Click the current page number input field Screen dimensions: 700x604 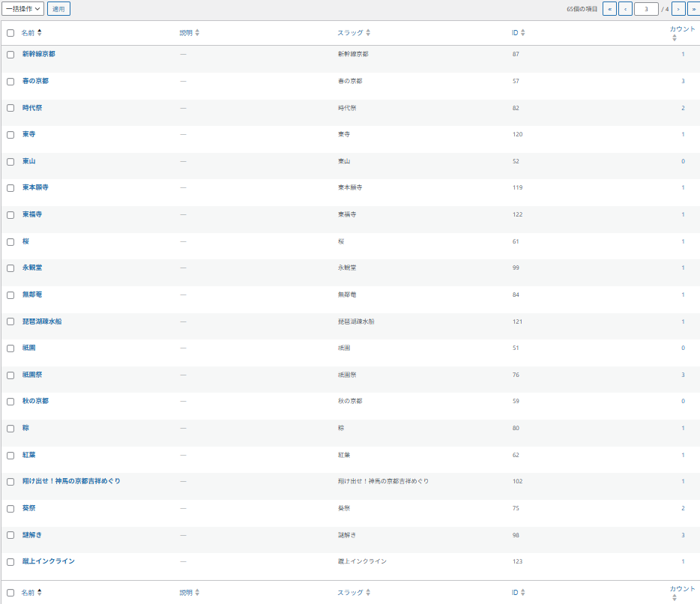coord(646,9)
